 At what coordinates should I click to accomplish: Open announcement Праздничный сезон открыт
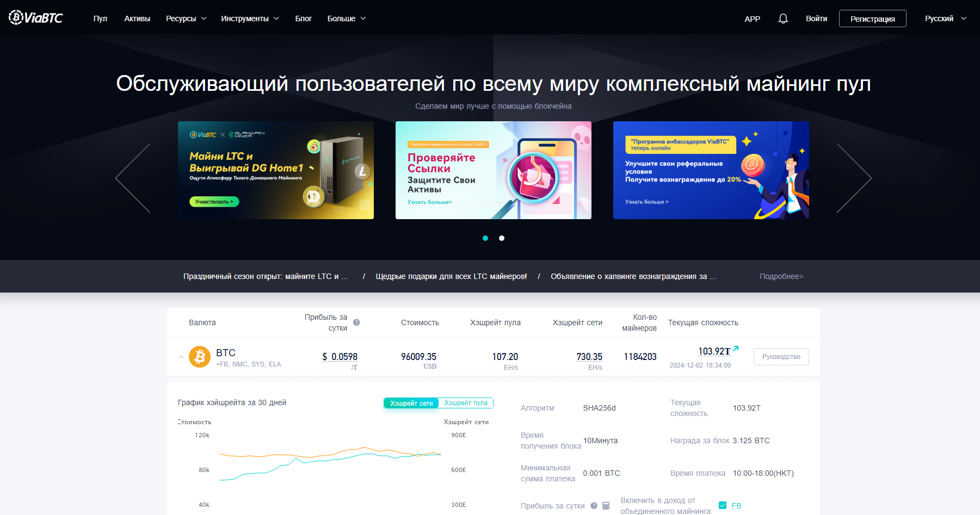pos(266,276)
